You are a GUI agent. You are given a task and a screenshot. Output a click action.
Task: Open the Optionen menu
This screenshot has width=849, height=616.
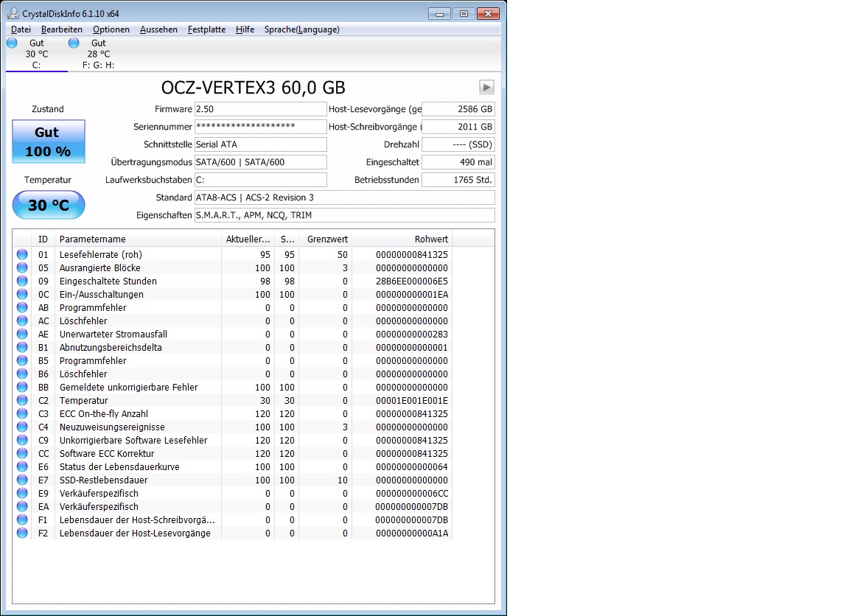111,29
